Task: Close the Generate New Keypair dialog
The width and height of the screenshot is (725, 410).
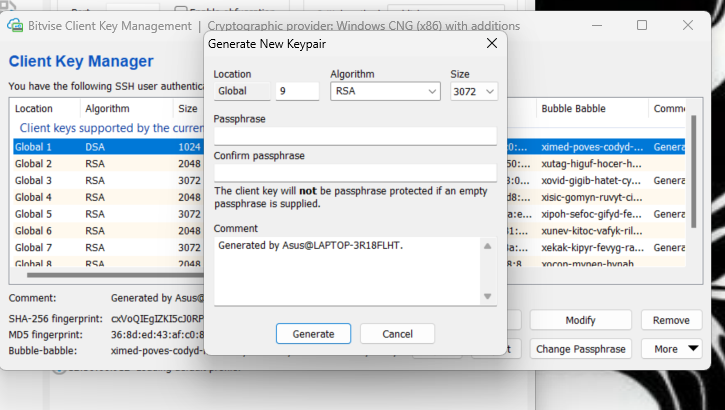Action: point(492,43)
